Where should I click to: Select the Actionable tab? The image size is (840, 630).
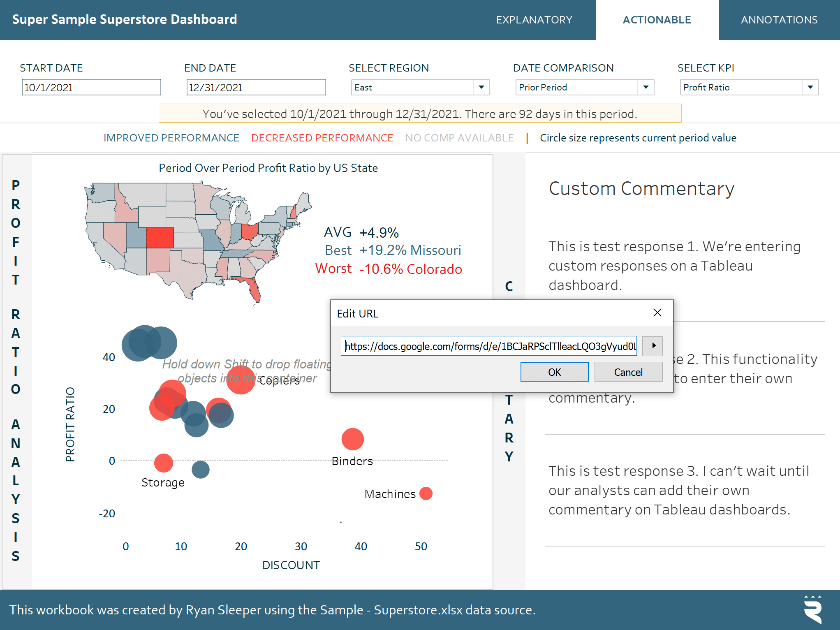[x=657, y=20]
